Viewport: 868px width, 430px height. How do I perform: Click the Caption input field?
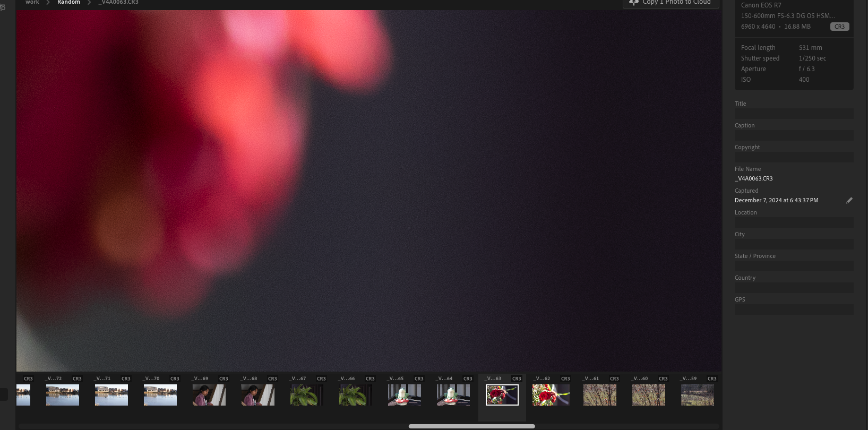pyautogui.click(x=794, y=135)
